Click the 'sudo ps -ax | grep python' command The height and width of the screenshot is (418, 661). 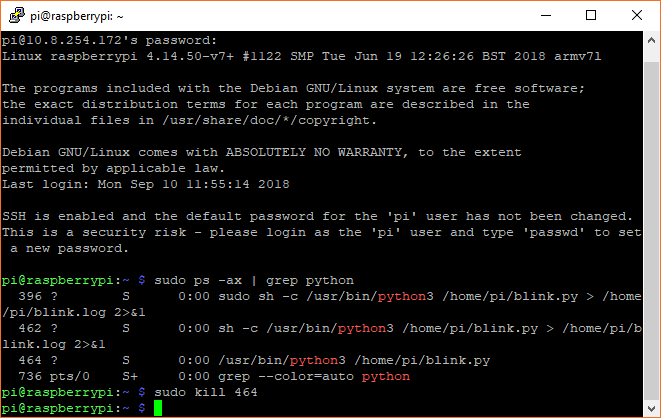[x=254, y=281]
